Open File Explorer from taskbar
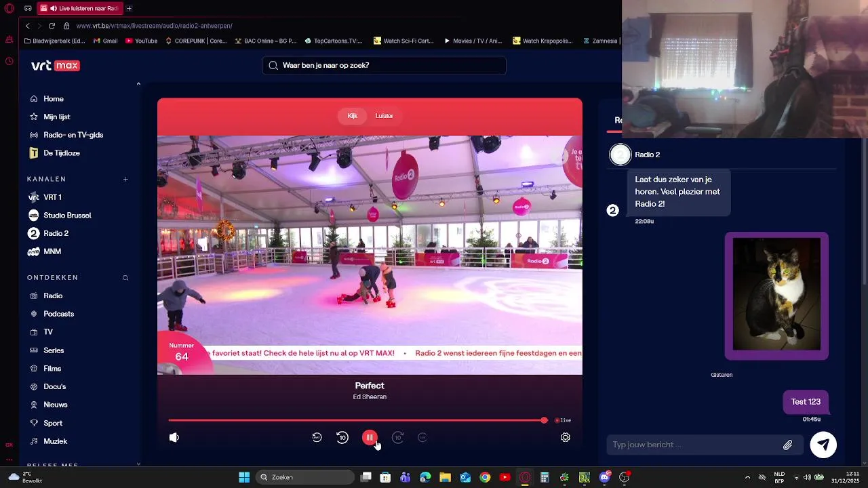This screenshot has height=488, width=868. point(445,477)
